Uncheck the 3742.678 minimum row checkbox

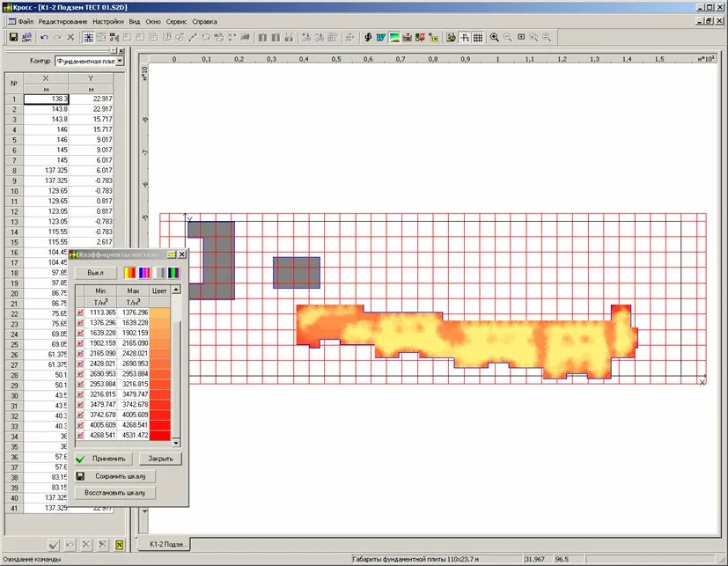pyautogui.click(x=80, y=415)
